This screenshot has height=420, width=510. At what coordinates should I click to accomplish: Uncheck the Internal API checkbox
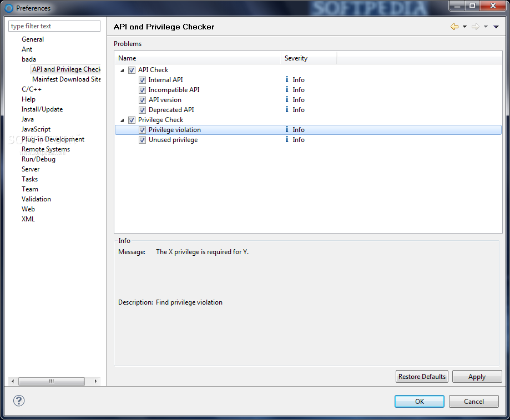142,80
